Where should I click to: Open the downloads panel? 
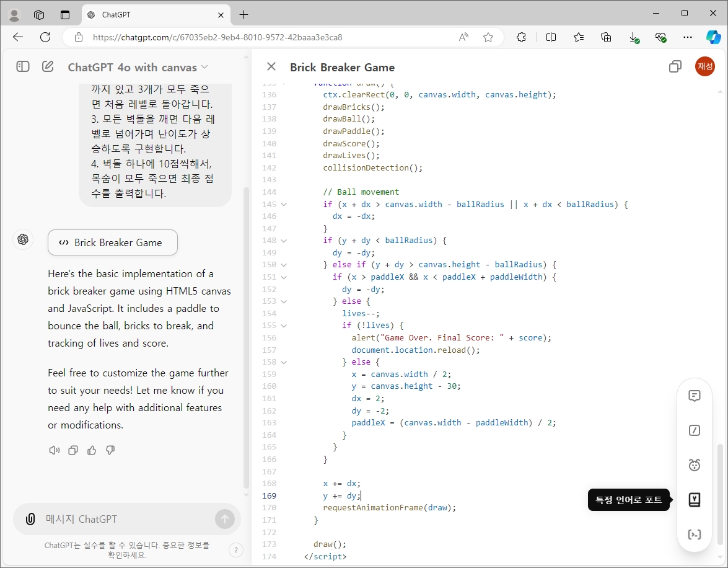tap(634, 38)
